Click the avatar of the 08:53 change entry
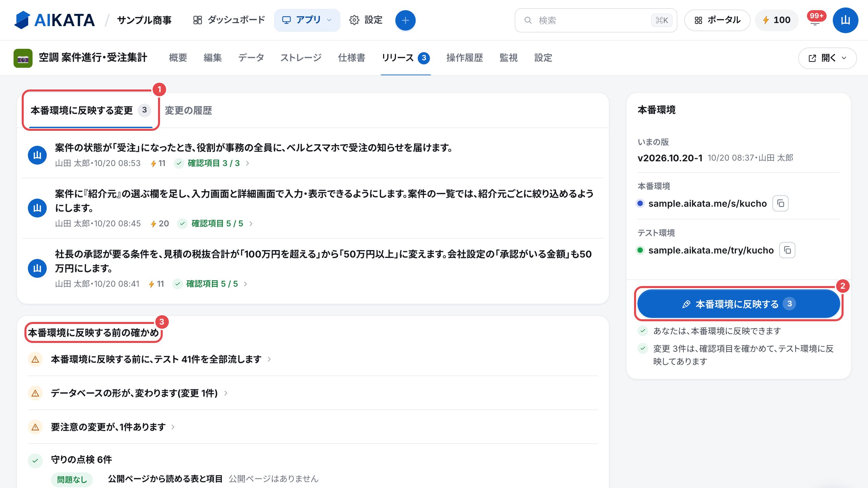 [37, 155]
